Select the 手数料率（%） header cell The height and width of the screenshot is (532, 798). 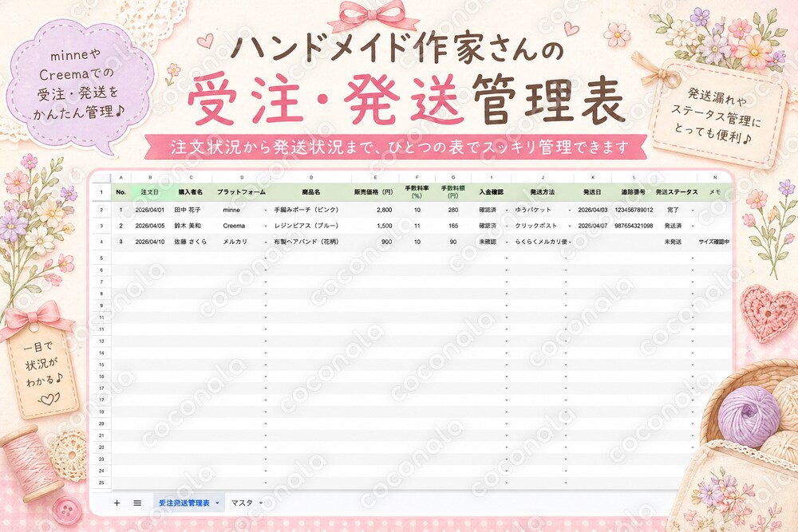[417, 192]
